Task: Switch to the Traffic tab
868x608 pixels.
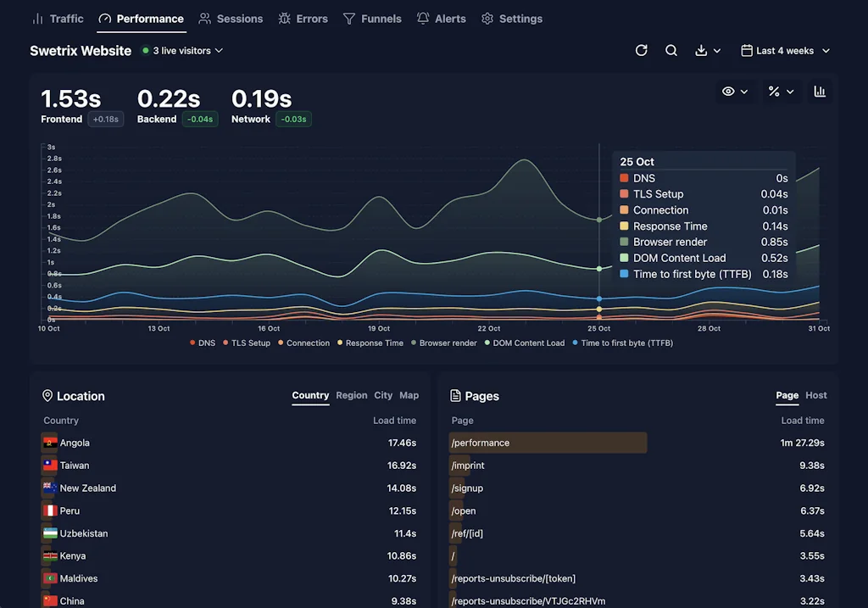Action: [x=58, y=18]
